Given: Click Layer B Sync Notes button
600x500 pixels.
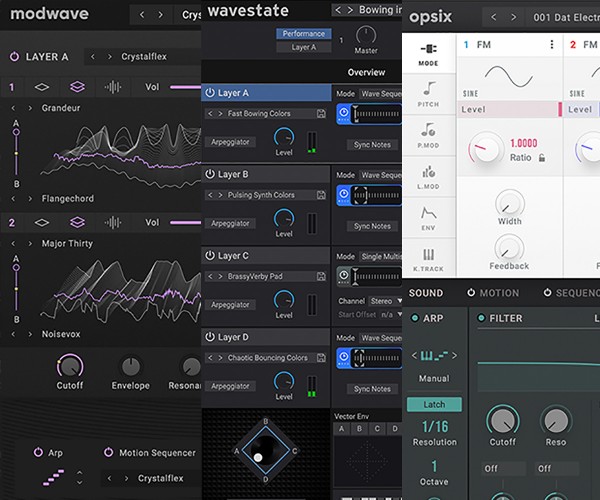Looking at the screenshot, I should tap(372, 226).
